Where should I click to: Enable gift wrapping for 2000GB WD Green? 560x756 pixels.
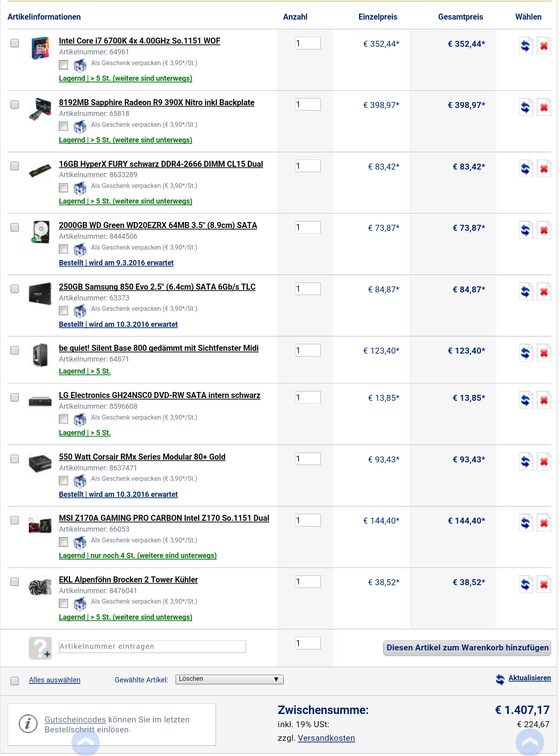coord(63,249)
